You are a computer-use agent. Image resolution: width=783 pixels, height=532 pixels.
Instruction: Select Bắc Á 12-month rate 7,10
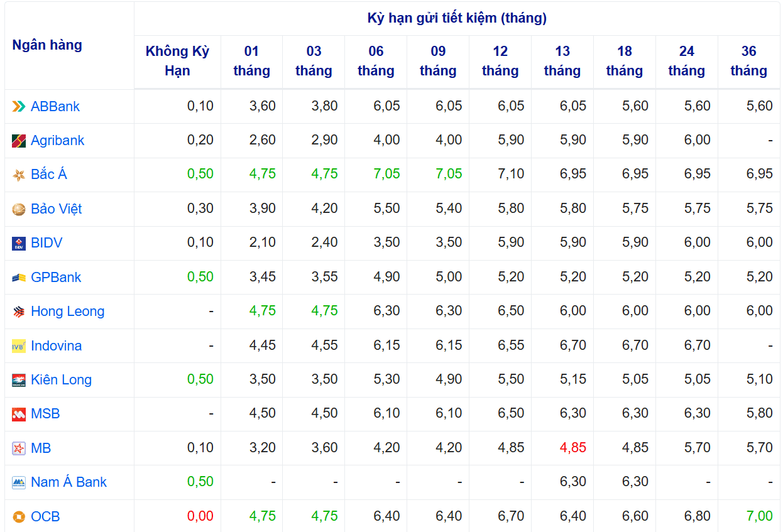[511, 174]
